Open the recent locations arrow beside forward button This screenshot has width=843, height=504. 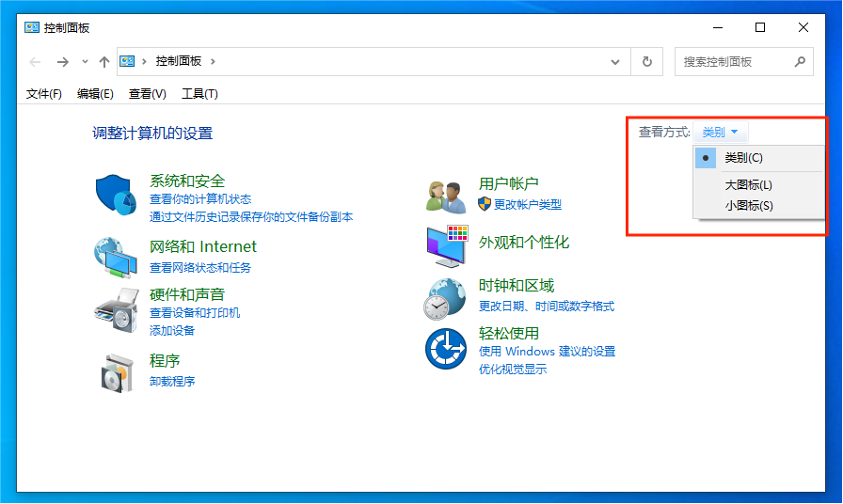click(85, 62)
